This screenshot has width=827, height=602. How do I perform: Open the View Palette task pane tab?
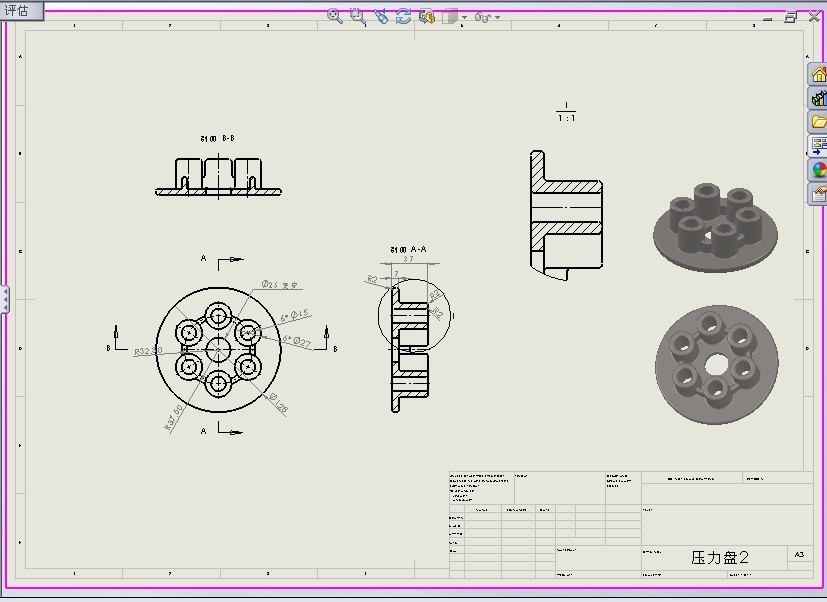[x=818, y=146]
